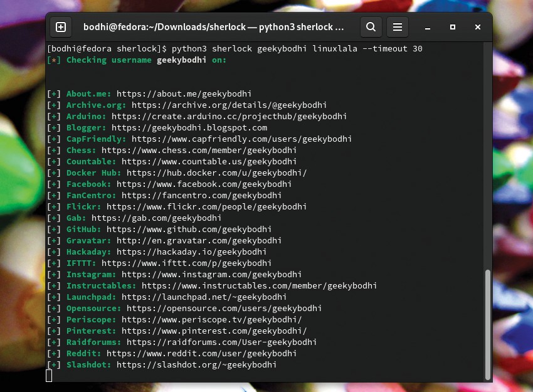
Task: Open the en.gravatar.com URL
Action: coord(199,240)
